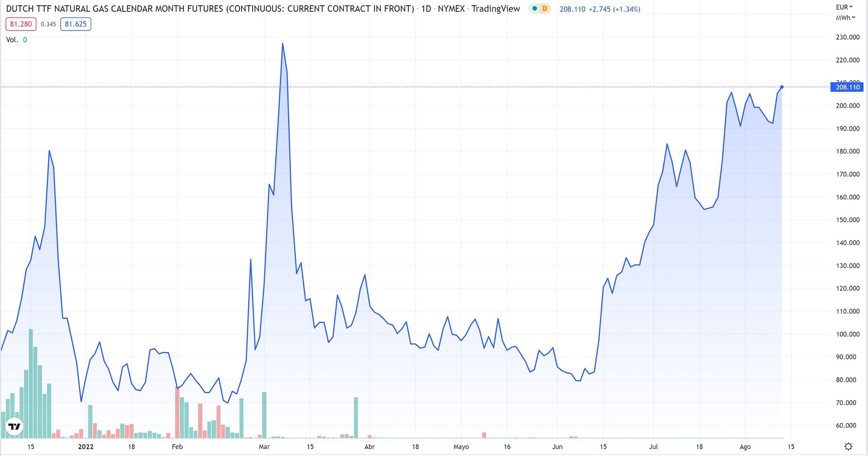Image resolution: width=868 pixels, height=456 pixels.
Task: Click the Dutch TTF Natural Gas symbol title
Action: click(x=210, y=9)
